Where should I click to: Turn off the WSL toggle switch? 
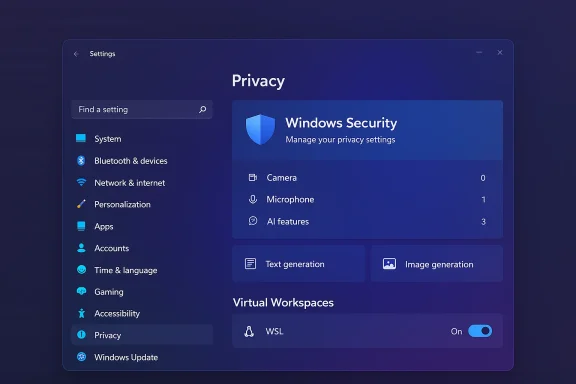pyautogui.click(x=480, y=331)
